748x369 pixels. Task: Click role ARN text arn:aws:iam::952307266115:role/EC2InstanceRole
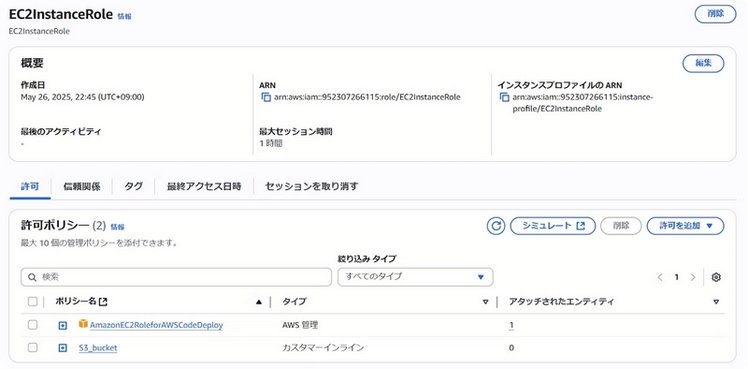(x=367, y=97)
